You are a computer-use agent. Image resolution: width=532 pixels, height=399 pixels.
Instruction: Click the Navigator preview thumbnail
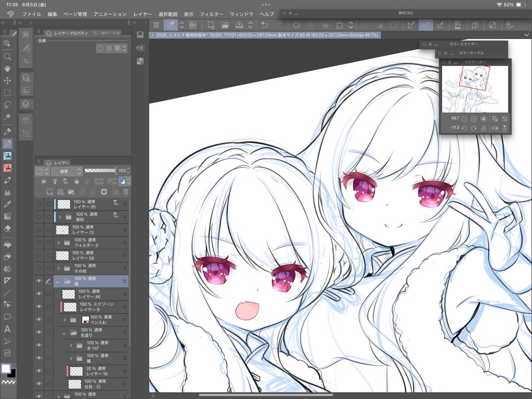pos(475,89)
